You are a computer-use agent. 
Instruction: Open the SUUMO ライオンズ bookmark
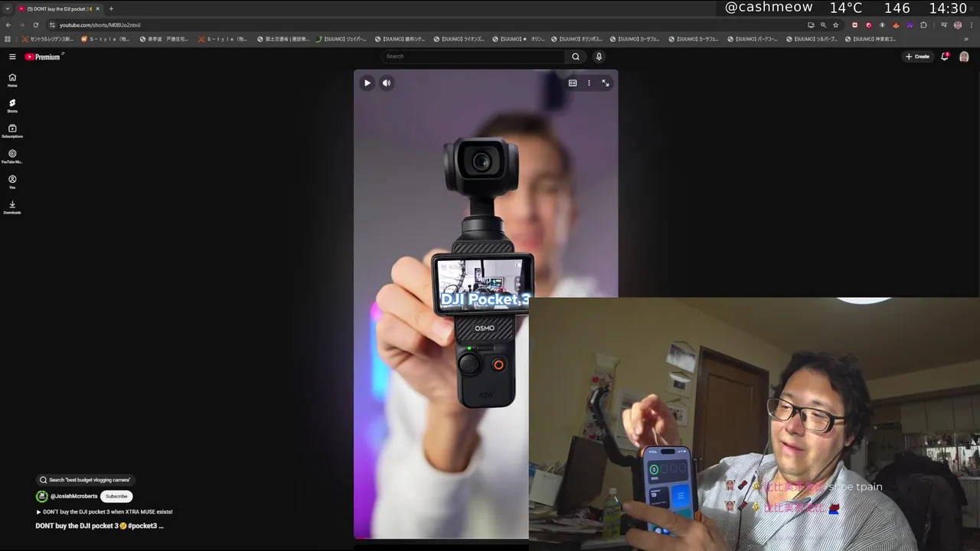coord(459,39)
